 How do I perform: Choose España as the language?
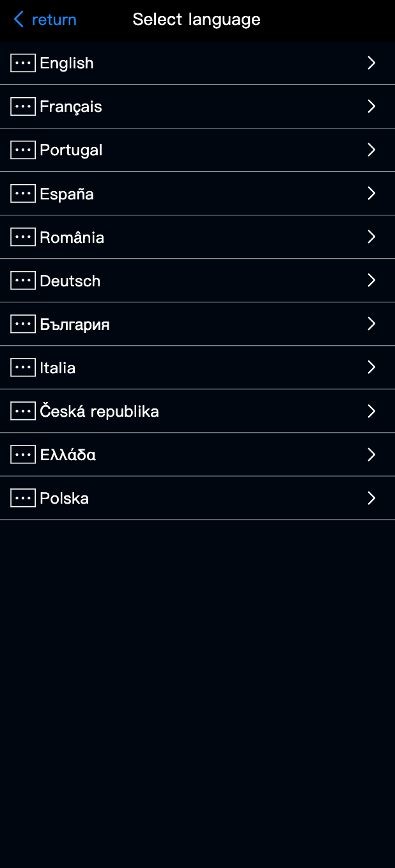(66, 194)
